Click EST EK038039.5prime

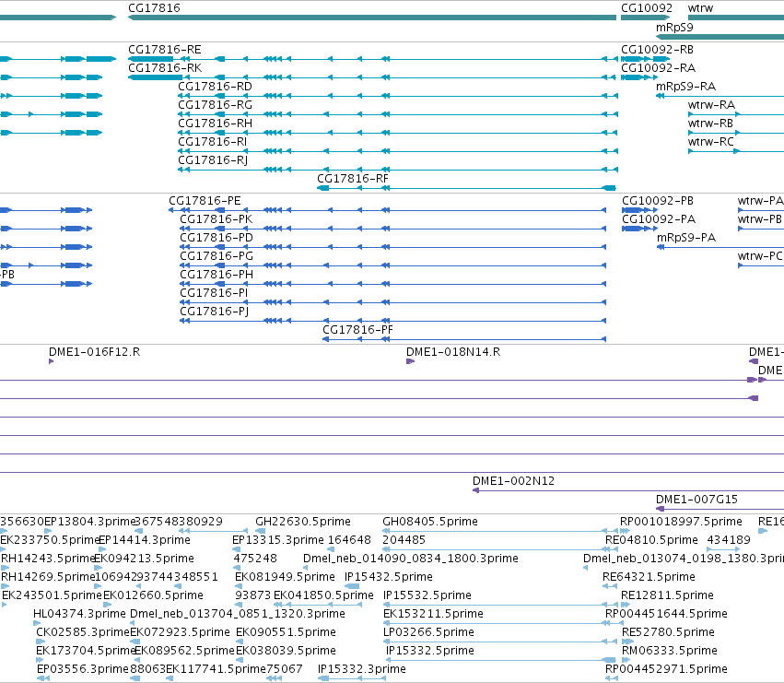pyautogui.click(x=286, y=651)
